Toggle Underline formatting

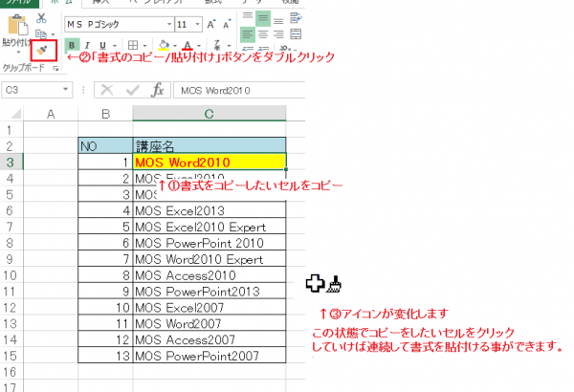click(x=103, y=45)
